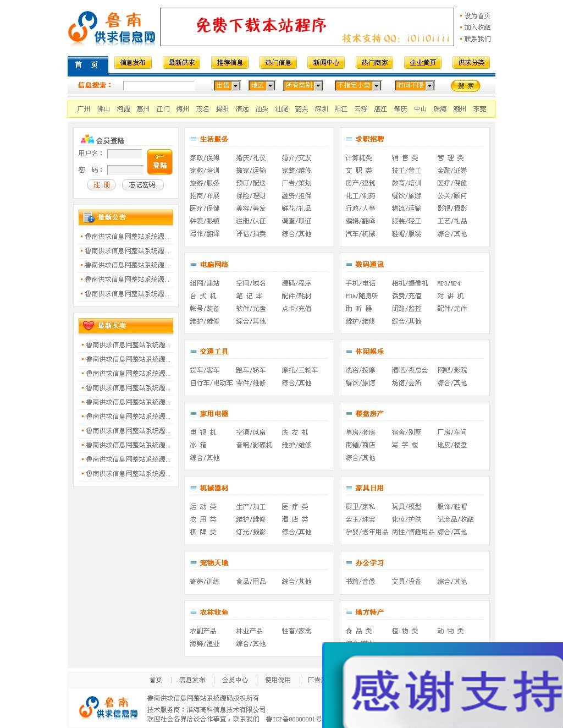Open the 新闻中心 navigation item
The width and height of the screenshot is (563, 728).
[x=326, y=63]
